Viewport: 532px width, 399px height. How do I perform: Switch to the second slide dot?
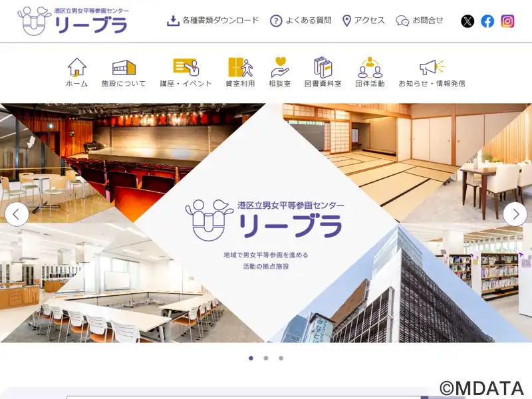click(x=266, y=358)
